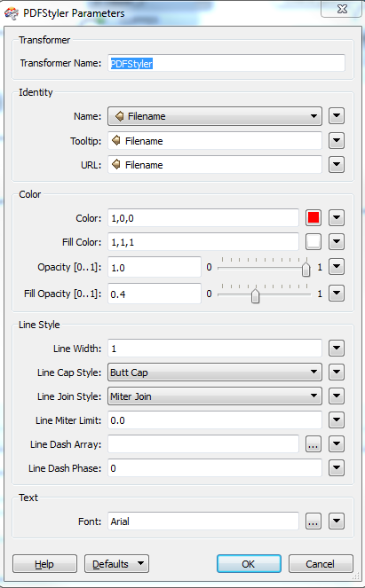Screen dimensions: 365x588
Task: Click the white Fill Color swatch
Action: [x=313, y=242]
